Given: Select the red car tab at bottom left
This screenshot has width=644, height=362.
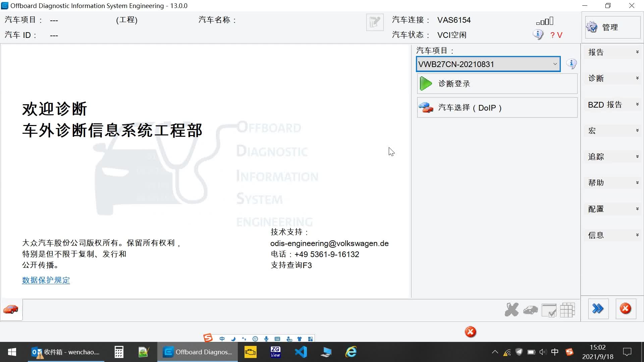Looking at the screenshot, I should pyautogui.click(x=11, y=309).
